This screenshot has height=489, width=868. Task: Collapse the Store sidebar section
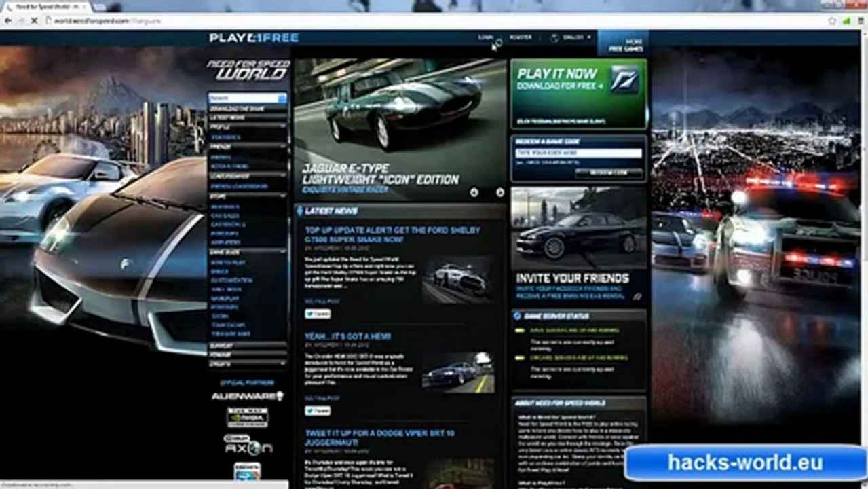tap(248, 196)
